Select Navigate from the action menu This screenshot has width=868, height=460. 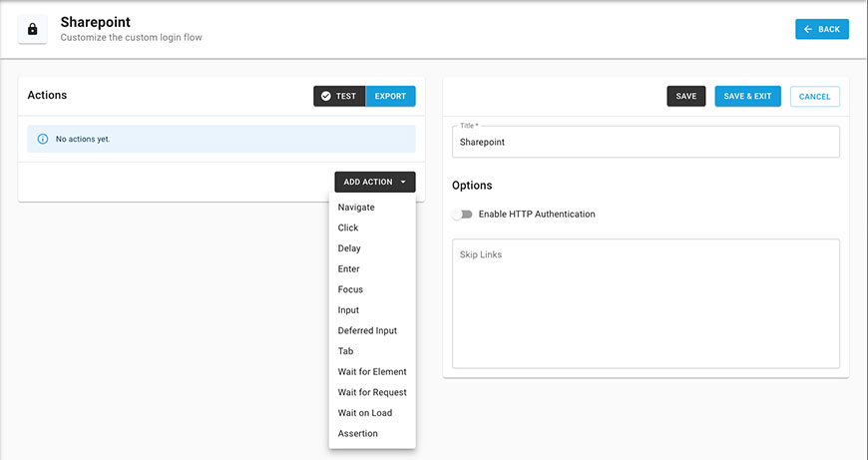click(356, 208)
